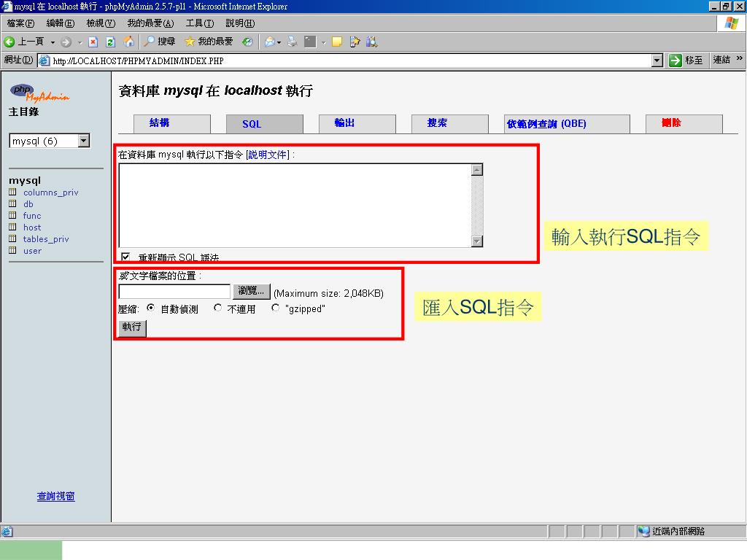Viewport: 747px width, 560px height.
Task: Click the URL address field
Action: 352,61
